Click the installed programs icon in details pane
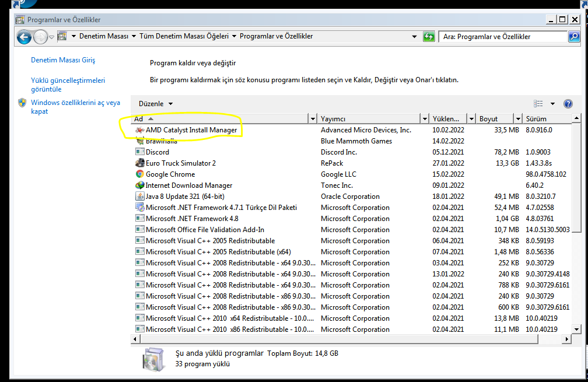This screenshot has width=588, height=382. [153, 359]
